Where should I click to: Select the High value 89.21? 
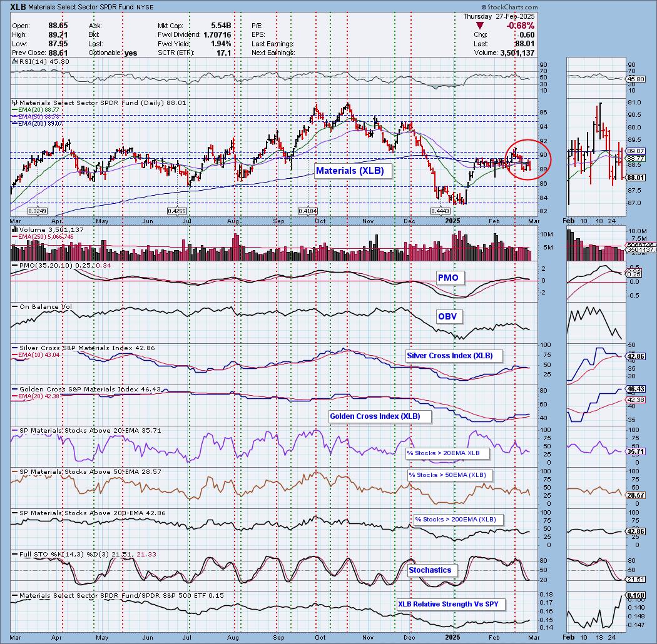click(58, 35)
